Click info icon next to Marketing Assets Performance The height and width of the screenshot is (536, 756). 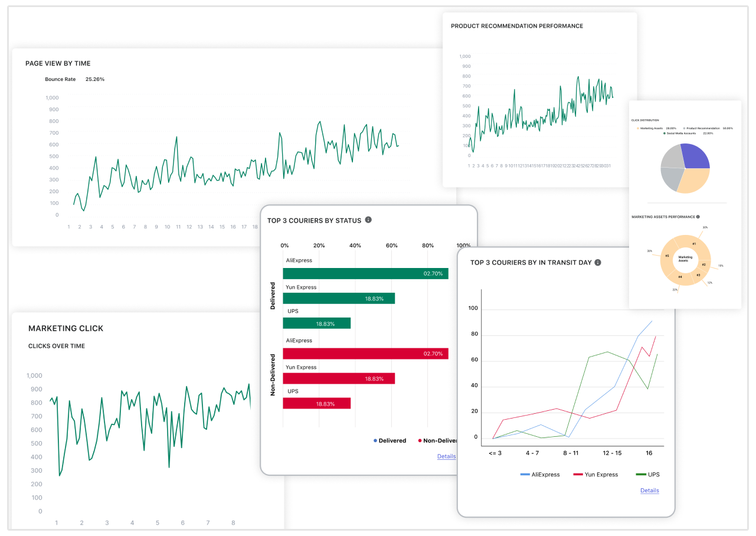click(698, 217)
